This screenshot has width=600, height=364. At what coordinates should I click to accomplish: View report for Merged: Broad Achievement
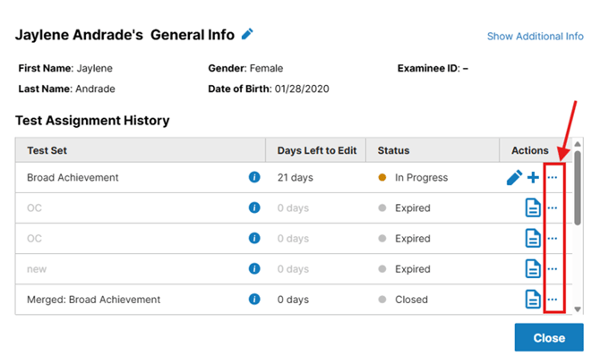coord(533,300)
